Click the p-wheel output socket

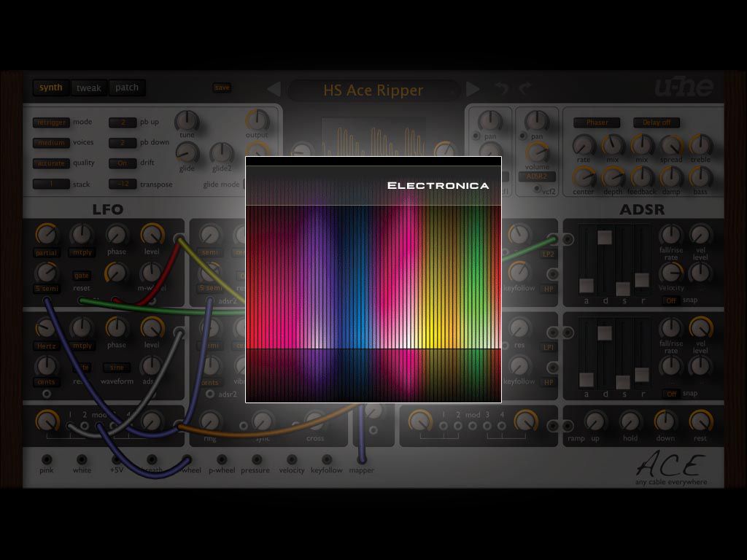222,459
